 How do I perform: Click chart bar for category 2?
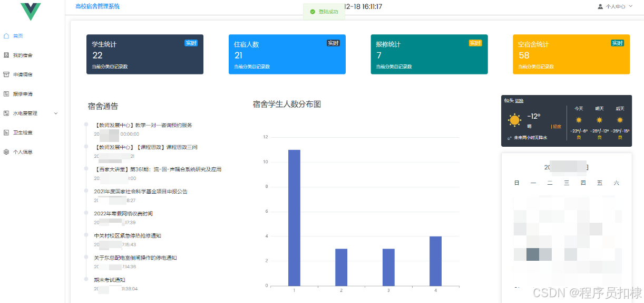point(341,267)
